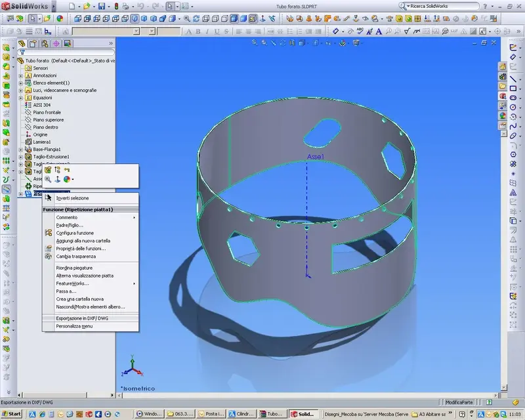Screen dimensions: 525x420
Task: Expand the Base-Flangia1 tree node
Action: point(21,150)
